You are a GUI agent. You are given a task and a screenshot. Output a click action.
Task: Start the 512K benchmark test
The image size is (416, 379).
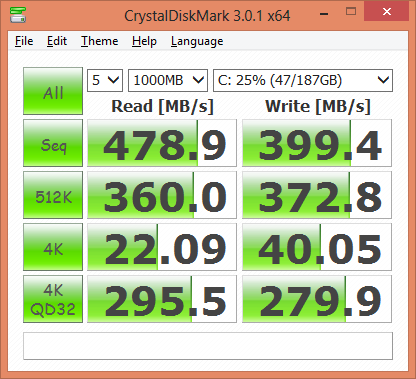point(53,195)
